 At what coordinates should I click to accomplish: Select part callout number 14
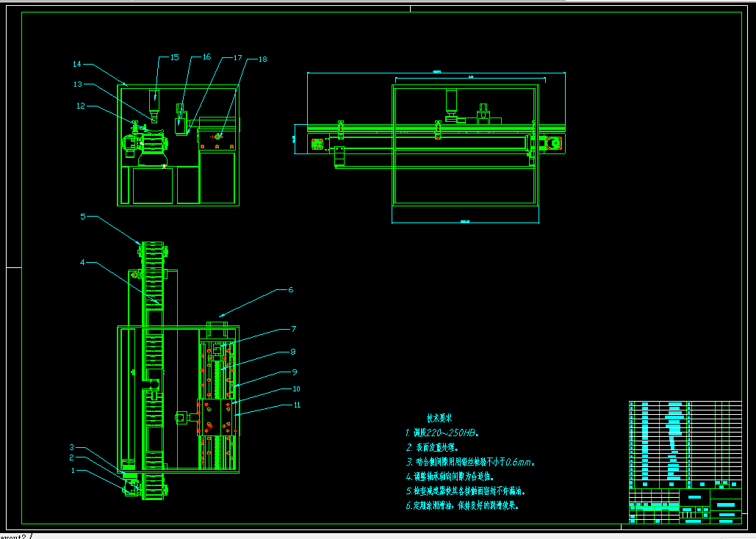[x=77, y=64]
